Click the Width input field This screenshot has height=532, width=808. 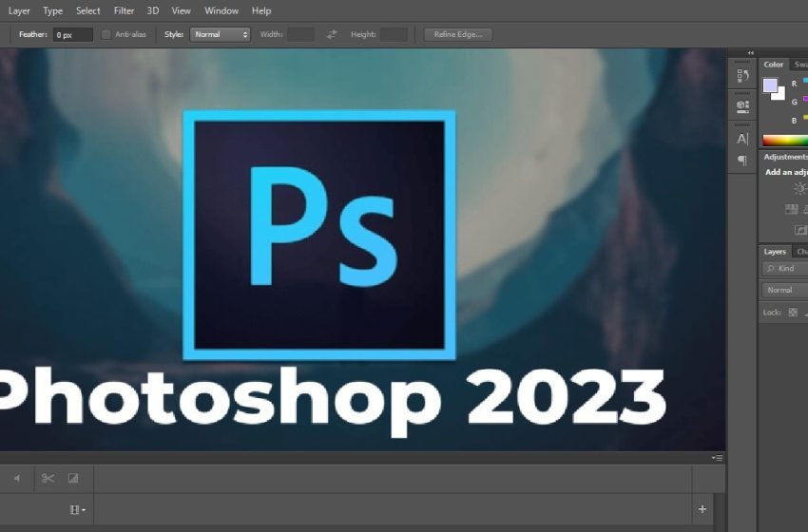point(301,34)
